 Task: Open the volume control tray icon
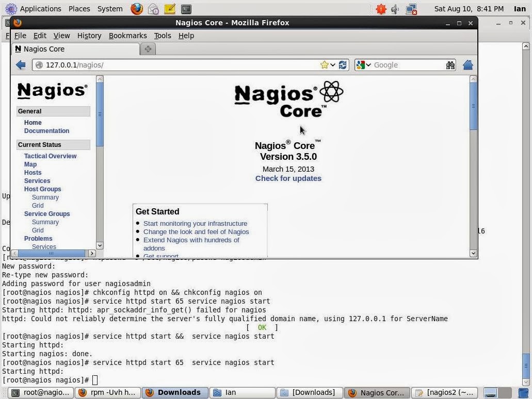[395, 9]
